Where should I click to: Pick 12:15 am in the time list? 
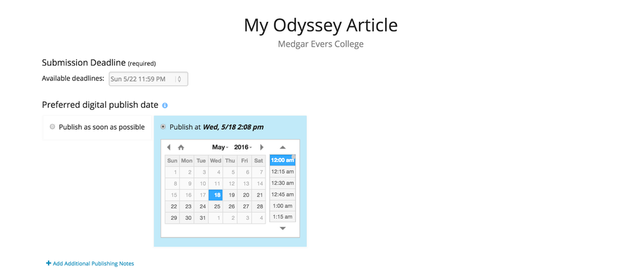coord(282,172)
